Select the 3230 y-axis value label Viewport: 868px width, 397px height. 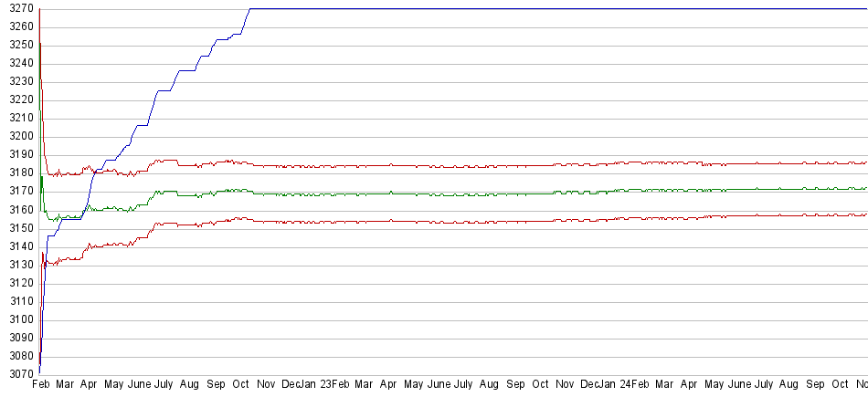[18, 82]
